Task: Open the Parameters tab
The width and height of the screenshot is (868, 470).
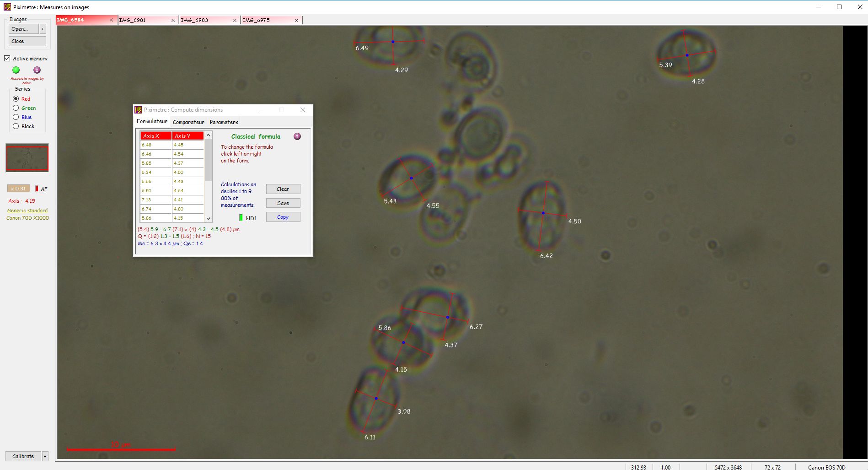Action: tap(224, 122)
